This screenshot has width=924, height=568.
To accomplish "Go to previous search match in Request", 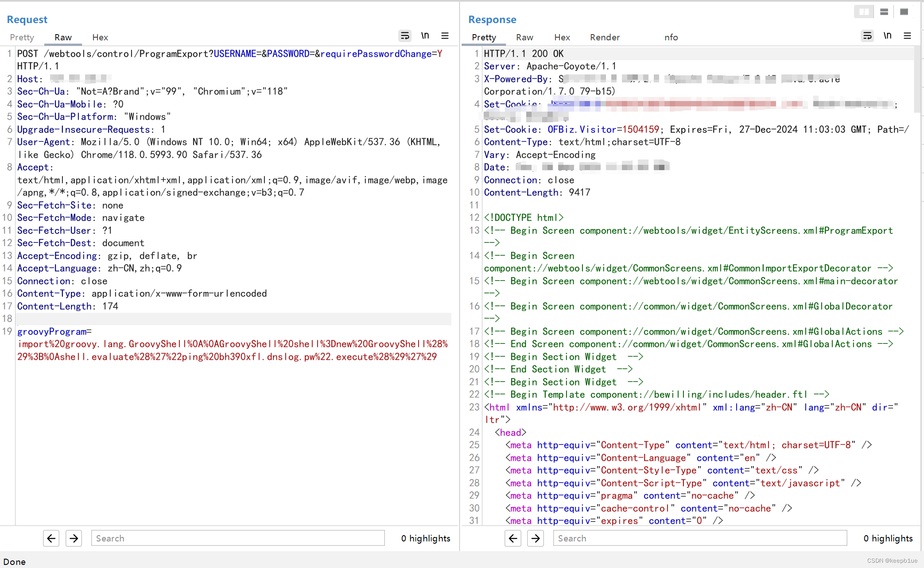I will [51, 538].
